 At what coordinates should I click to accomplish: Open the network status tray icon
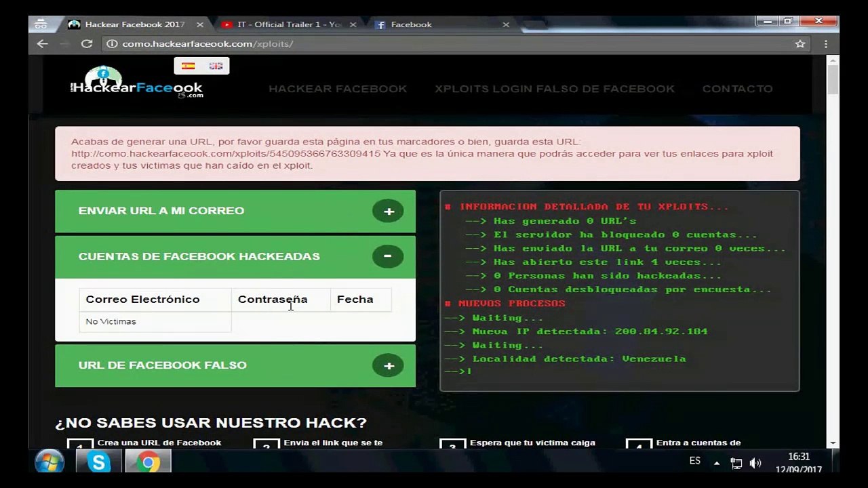click(x=736, y=464)
